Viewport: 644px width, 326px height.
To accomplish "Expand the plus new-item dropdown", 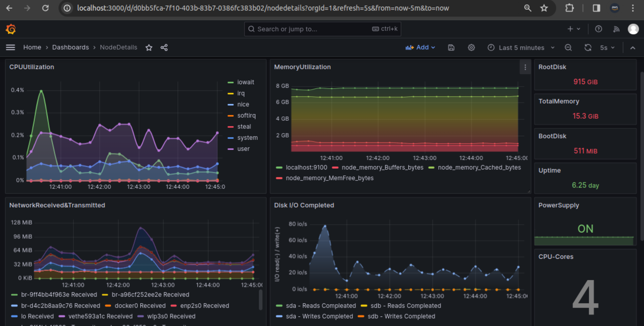I will coord(574,29).
